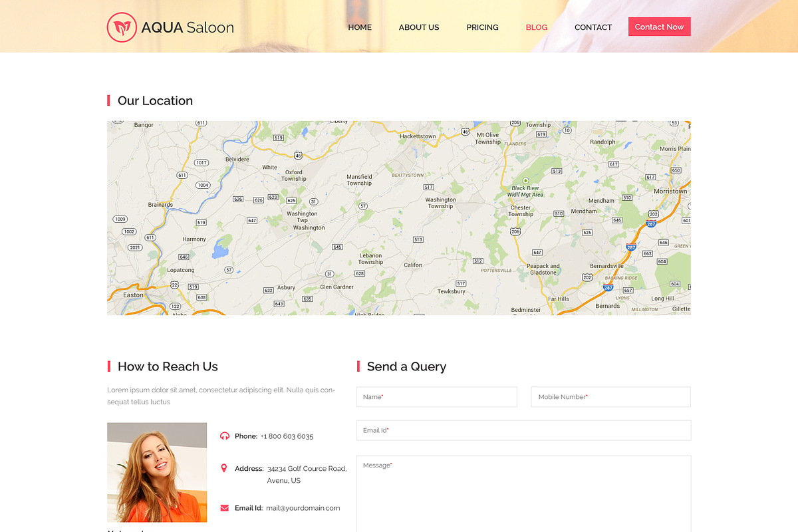The height and width of the screenshot is (532, 798).
Task: Click Mt Olive Township map label
Action: [x=487, y=138]
